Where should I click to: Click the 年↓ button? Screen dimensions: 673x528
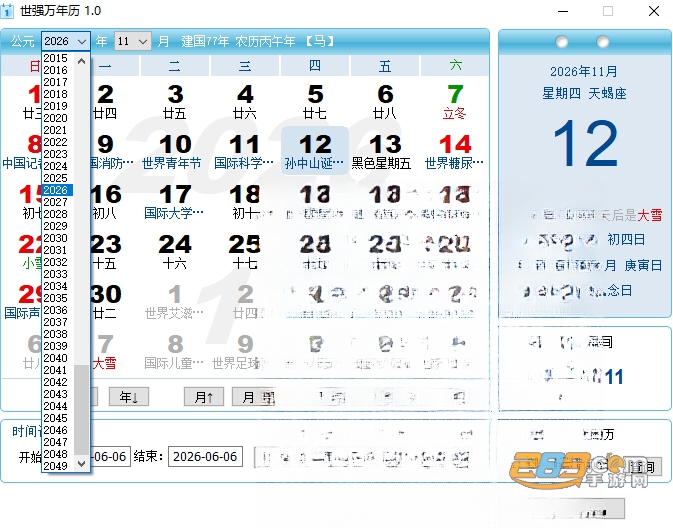[129, 397]
